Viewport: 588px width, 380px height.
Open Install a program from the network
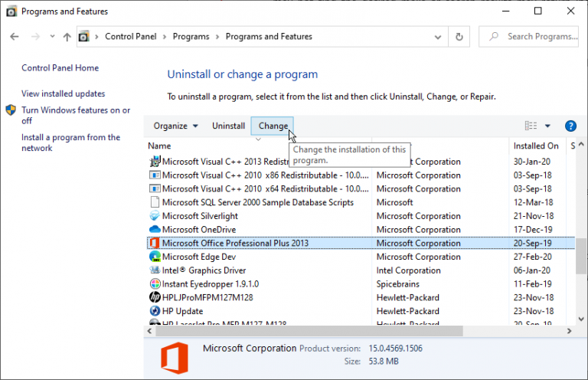tap(71, 142)
